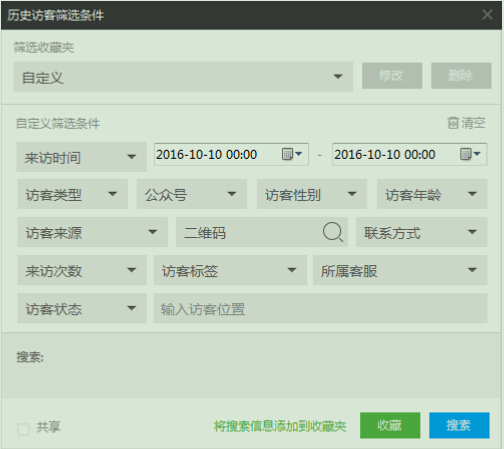This screenshot has width=504, height=449.
Task: Open the 访客来源 dropdown
Action: pyautogui.click(x=92, y=232)
